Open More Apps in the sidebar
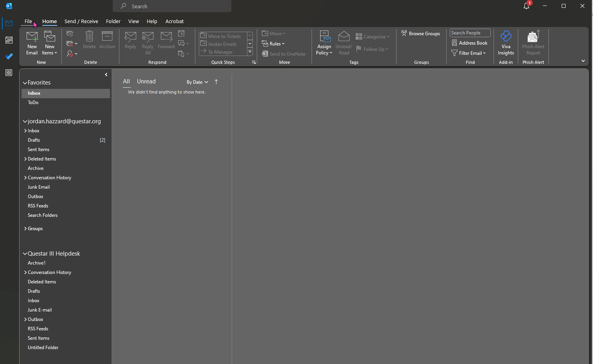 9,73
